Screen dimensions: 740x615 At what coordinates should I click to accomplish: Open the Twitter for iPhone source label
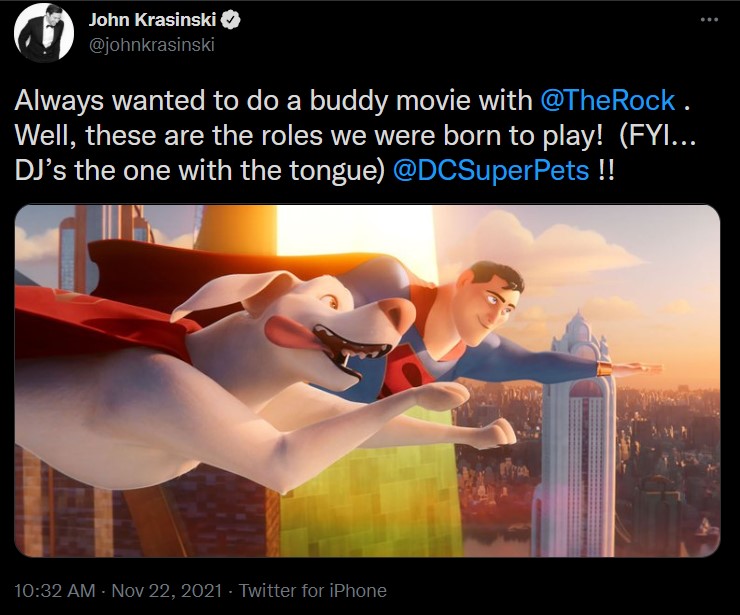(312, 590)
